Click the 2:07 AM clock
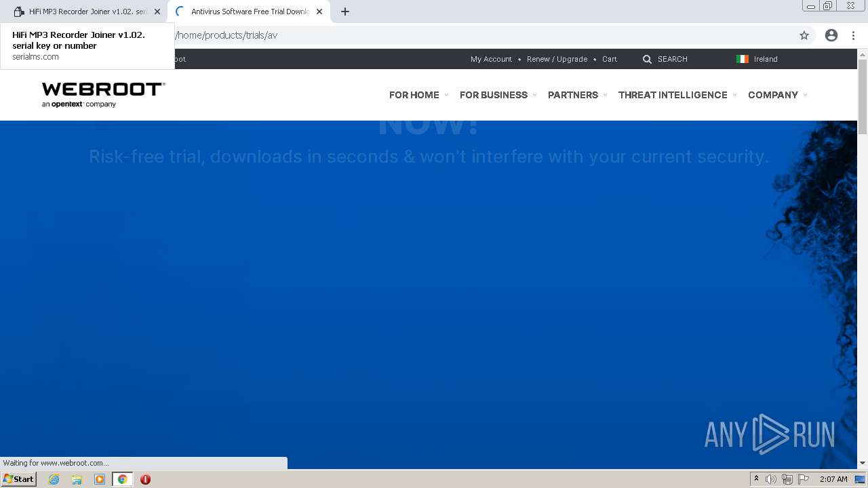This screenshot has height=488, width=868. coord(833,479)
